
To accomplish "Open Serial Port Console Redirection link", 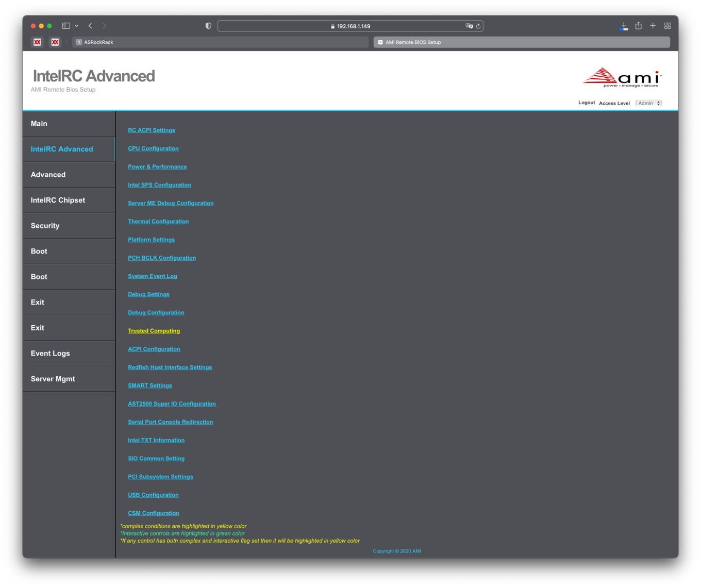I will tap(170, 422).
